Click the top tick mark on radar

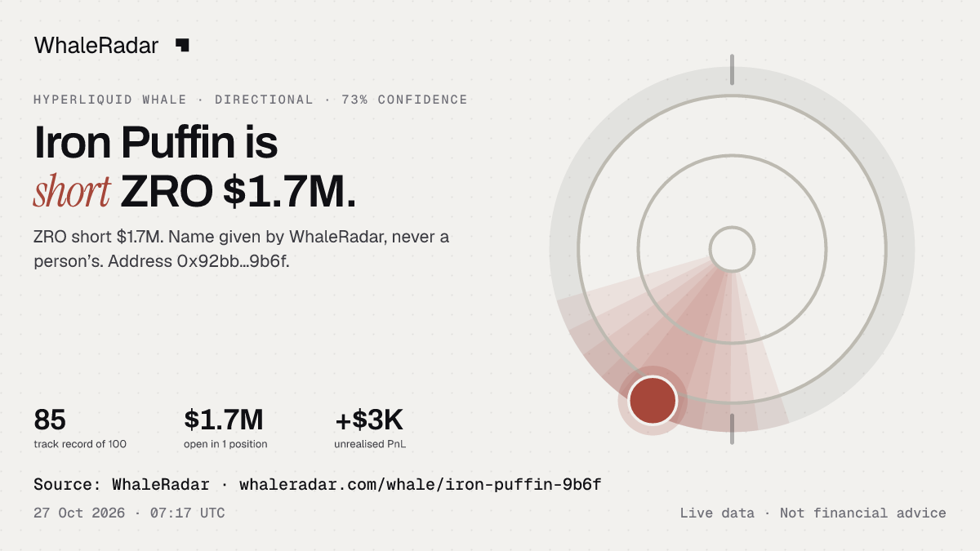732,69
